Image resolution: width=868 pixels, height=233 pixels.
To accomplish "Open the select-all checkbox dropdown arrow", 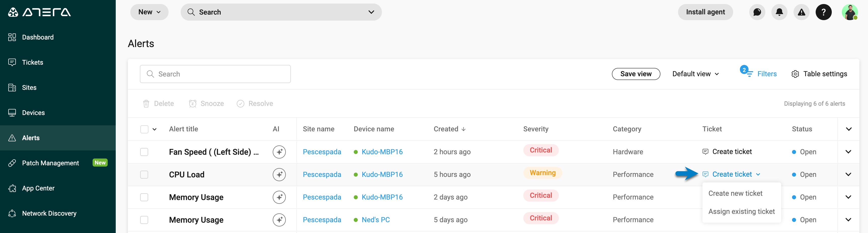I will click(154, 129).
